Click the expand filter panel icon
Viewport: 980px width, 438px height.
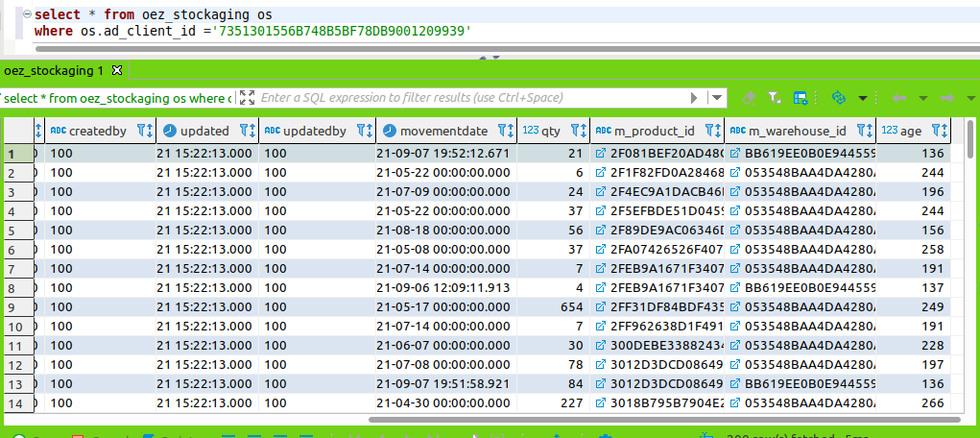point(247,98)
